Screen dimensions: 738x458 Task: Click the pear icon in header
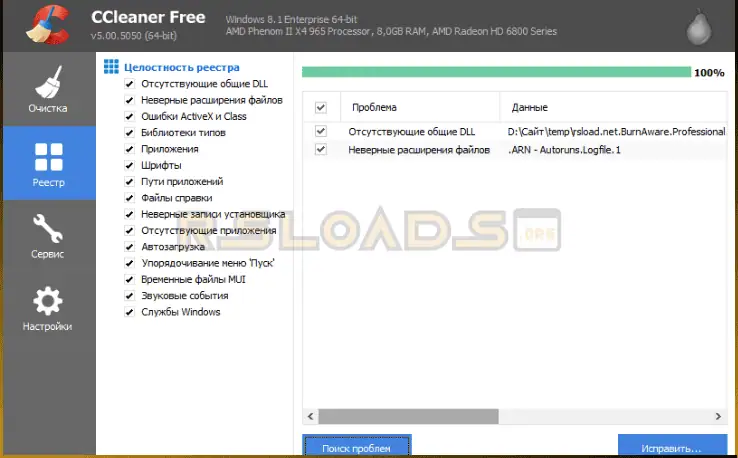pyautogui.click(x=699, y=28)
